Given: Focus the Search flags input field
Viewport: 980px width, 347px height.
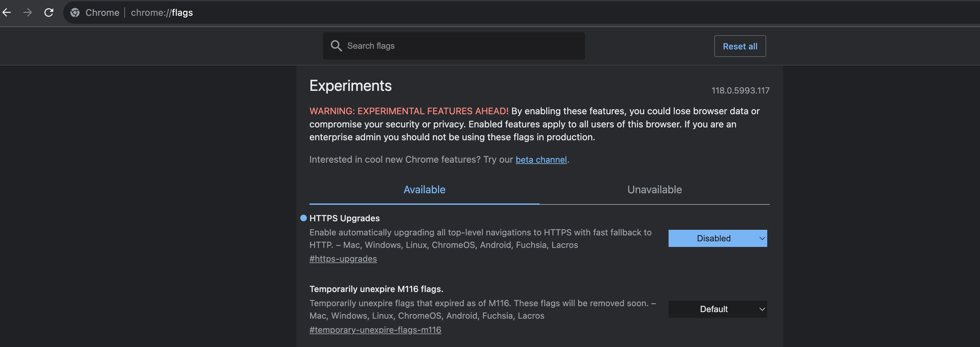Looking at the screenshot, I should tap(460, 46).
